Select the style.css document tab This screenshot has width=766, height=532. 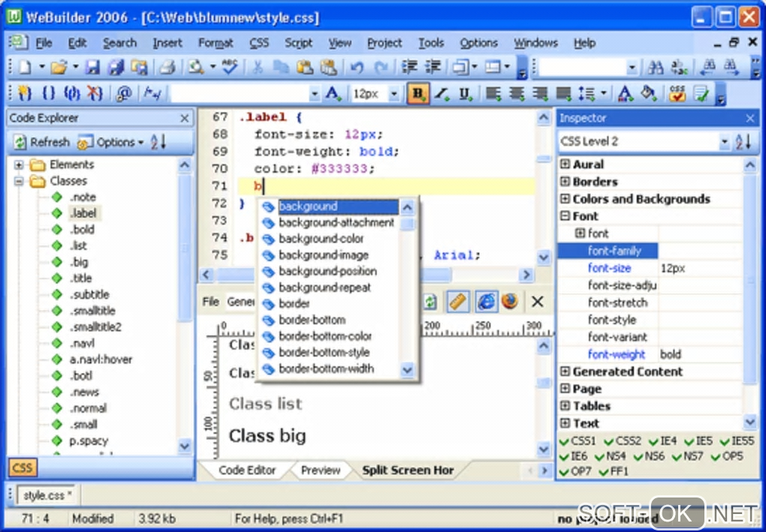[x=47, y=495]
